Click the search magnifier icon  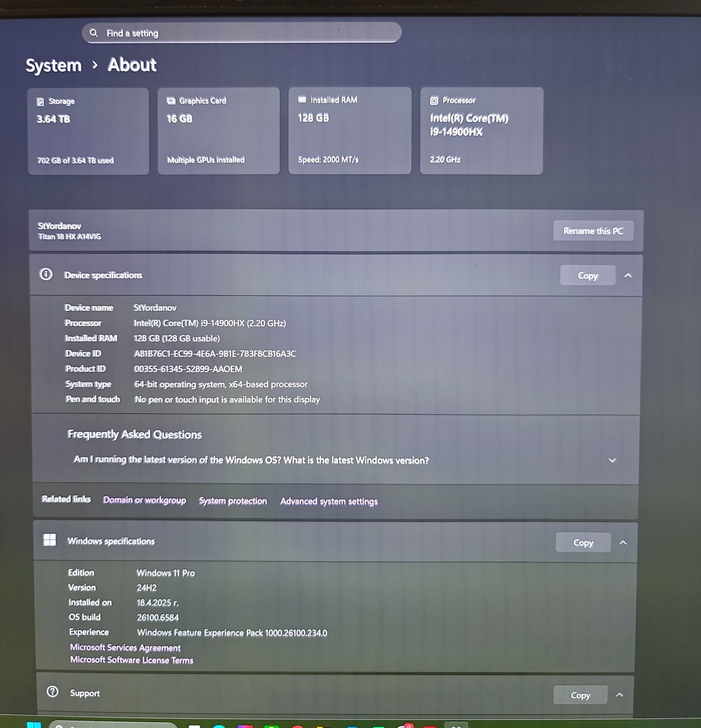point(94,33)
